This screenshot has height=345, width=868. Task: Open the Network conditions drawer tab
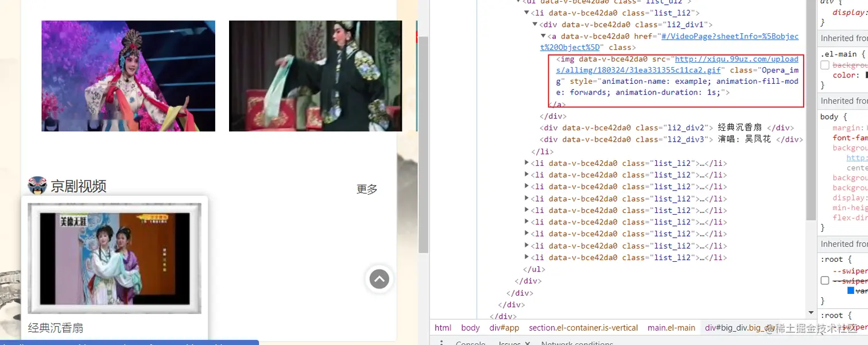click(577, 343)
